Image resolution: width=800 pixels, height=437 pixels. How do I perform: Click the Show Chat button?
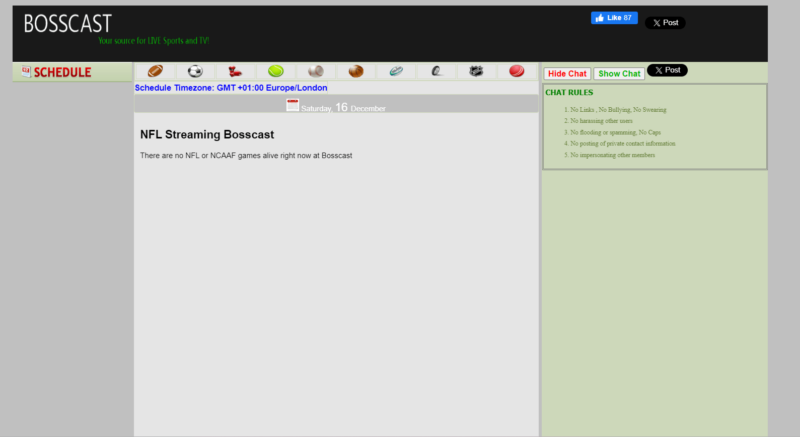point(619,73)
